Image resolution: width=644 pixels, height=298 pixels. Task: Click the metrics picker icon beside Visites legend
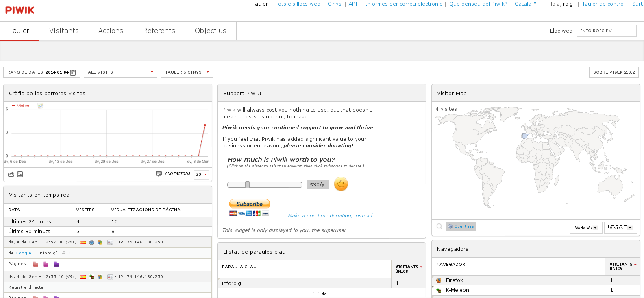tap(40, 106)
